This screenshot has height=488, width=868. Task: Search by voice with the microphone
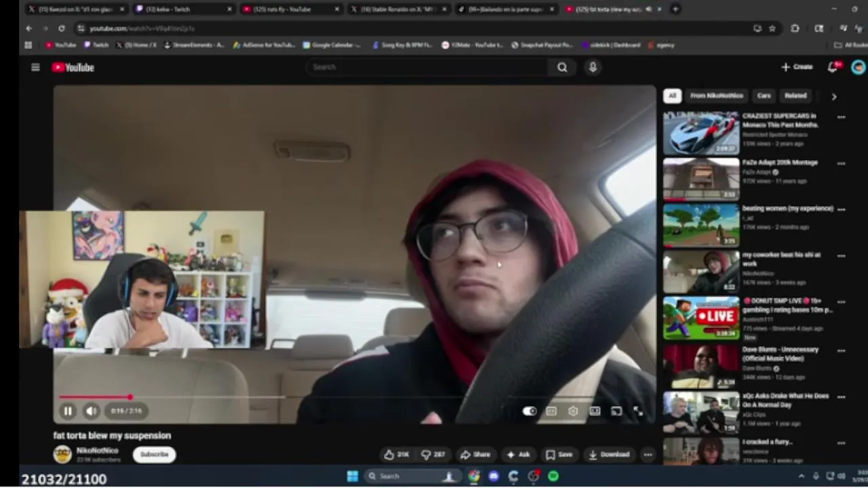(593, 67)
